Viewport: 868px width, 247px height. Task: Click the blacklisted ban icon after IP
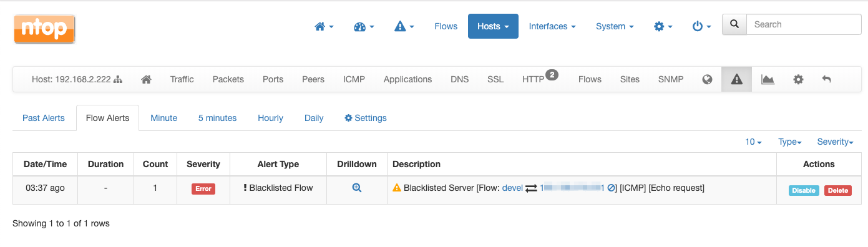(612, 188)
